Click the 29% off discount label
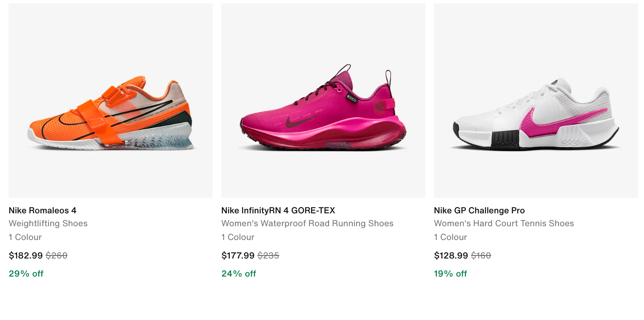The height and width of the screenshot is (320, 644). (26, 274)
